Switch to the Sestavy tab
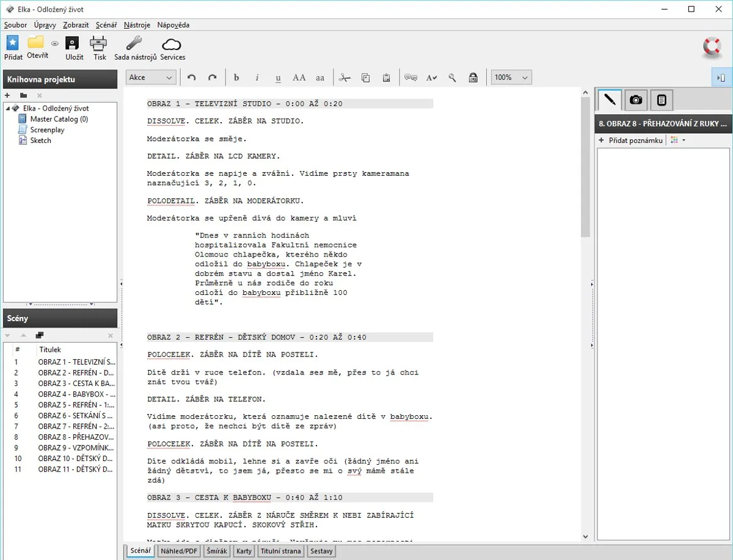The image size is (733, 560). pos(321,551)
